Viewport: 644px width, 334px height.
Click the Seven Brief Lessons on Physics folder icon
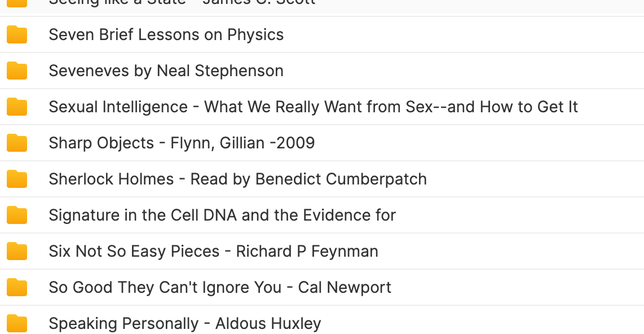[x=17, y=34]
